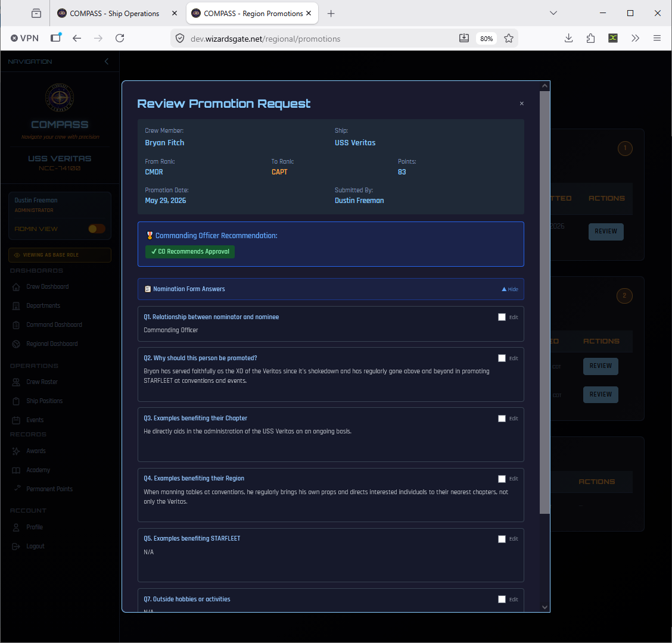Tick the Q5 STARFLEET examples checkbox
The height and width of the screenshot is (643, 672).
[502, 539]
